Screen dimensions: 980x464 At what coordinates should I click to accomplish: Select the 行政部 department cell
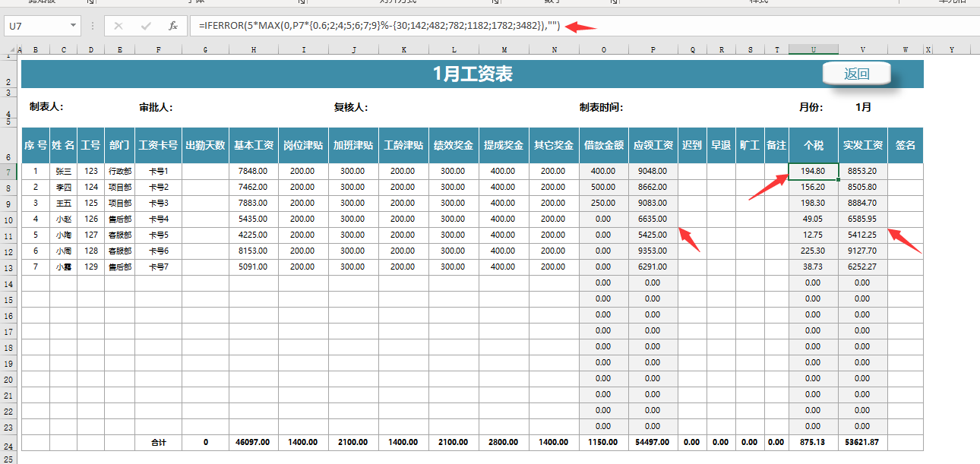pyautogui.click(x=120, y=171)
